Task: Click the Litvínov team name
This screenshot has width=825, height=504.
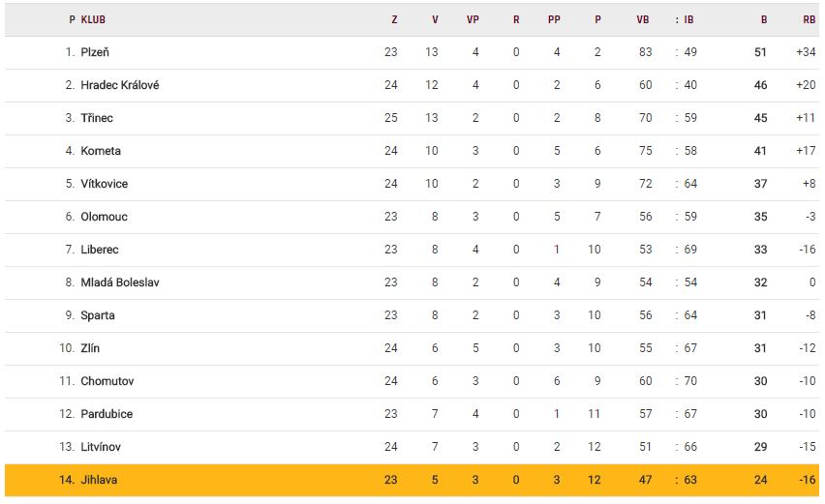Action: tap(101, 447)
